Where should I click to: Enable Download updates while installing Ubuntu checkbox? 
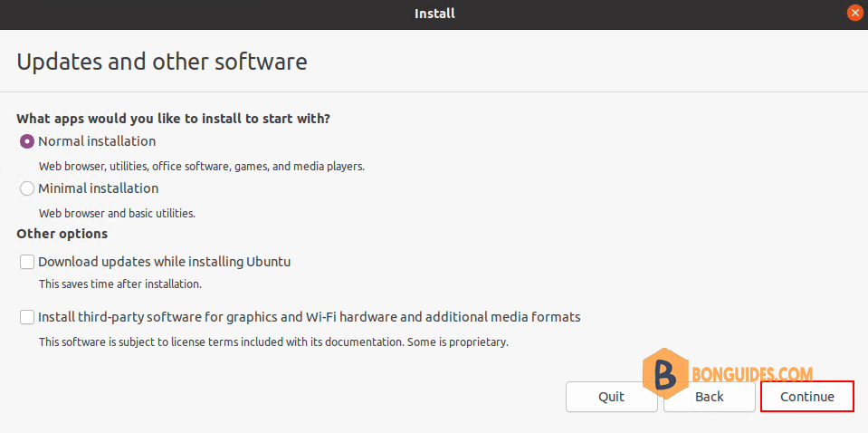click(x=26, y=262)
